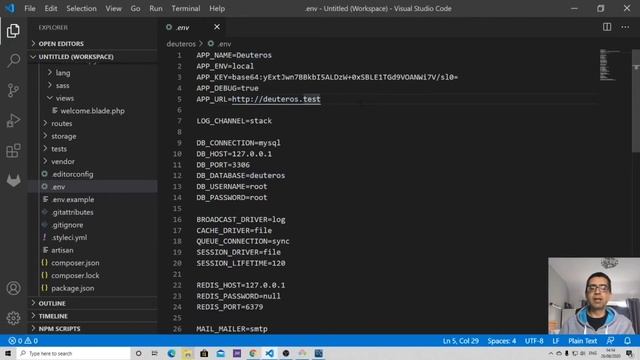Expand the Outline section
Viewport: 640px width, 360px height.
pos(93,303)
